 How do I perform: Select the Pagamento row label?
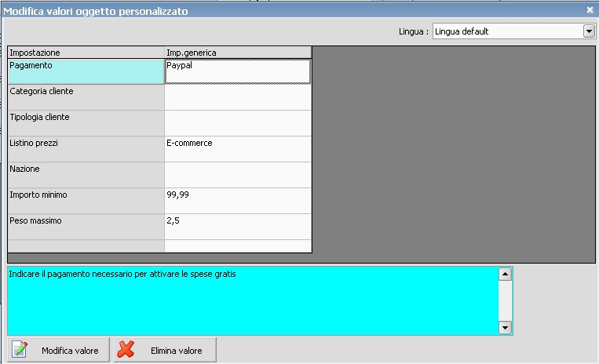click(x=86, y=71)
